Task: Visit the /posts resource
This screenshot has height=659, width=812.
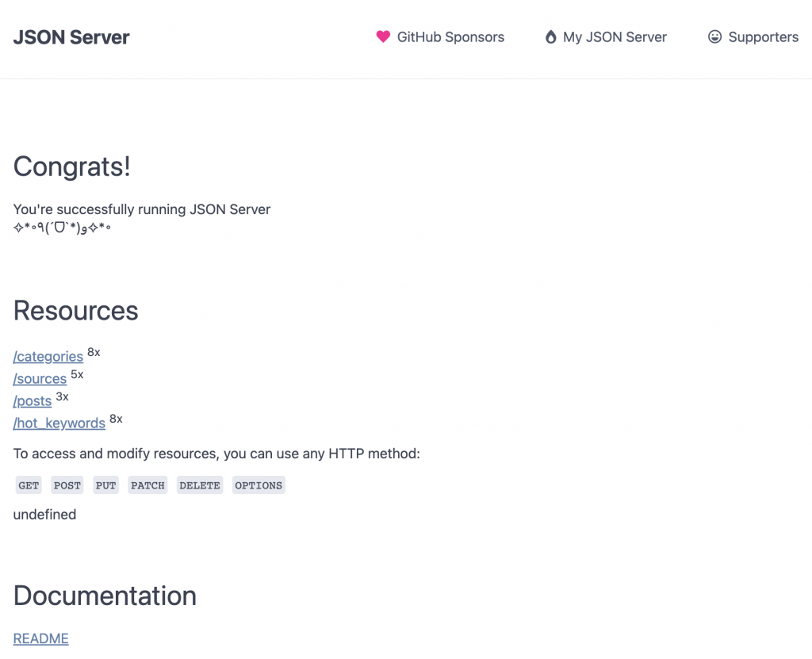Action: [33, 401]
